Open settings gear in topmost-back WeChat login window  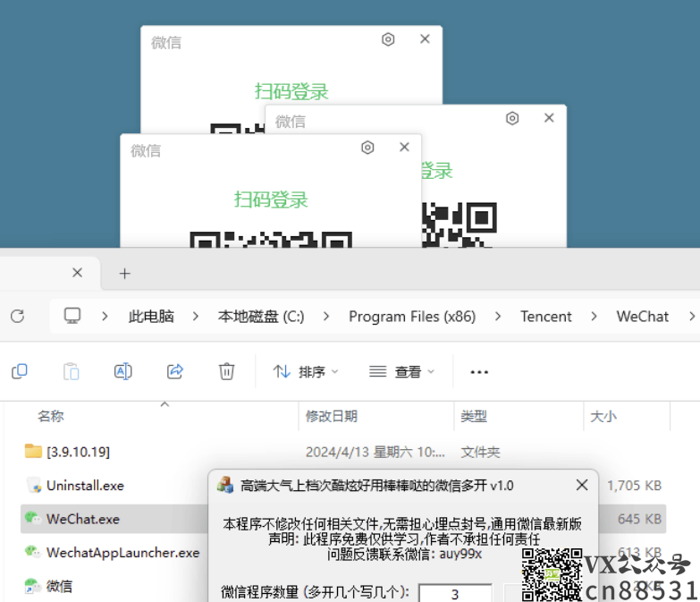point(388,39)
